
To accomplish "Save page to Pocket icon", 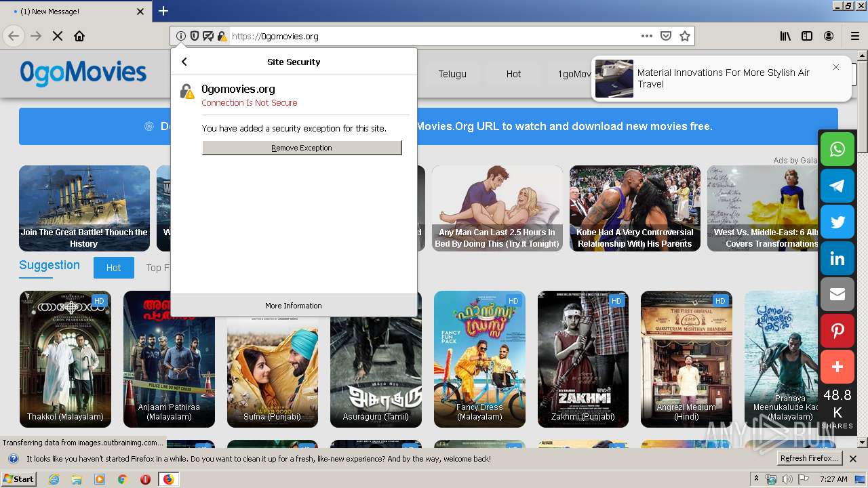I will 666,36.
